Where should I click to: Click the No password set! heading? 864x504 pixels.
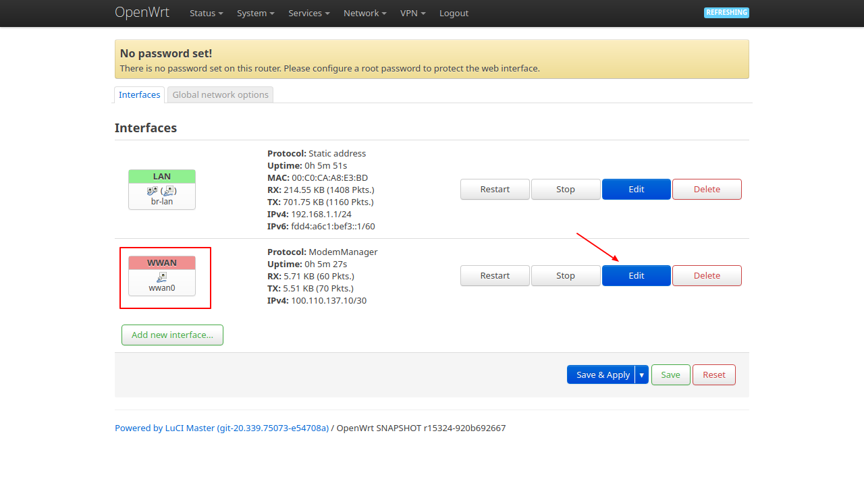[166, 53]
